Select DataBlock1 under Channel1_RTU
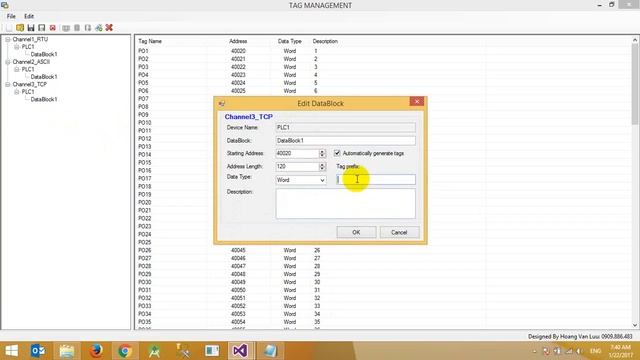This screenshot has height=360, width=640. 44,54
